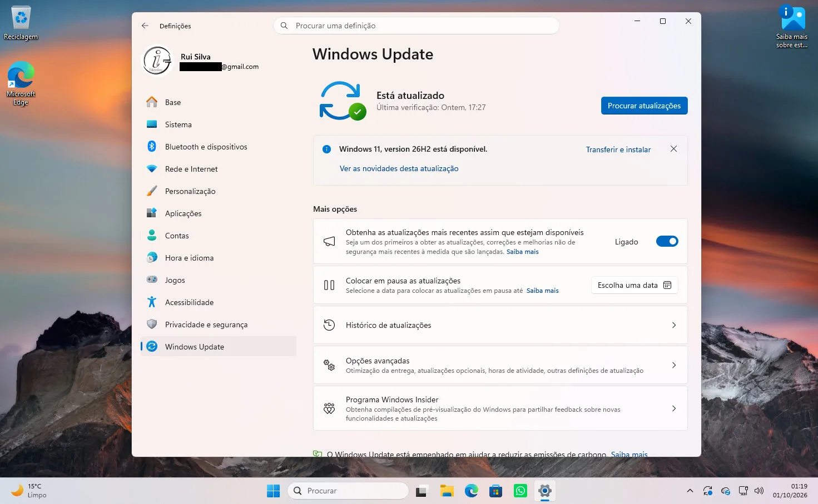Open 'Acessibilidade' settings
The height and width of the screenshot is (504, 818).
point(219,302)
